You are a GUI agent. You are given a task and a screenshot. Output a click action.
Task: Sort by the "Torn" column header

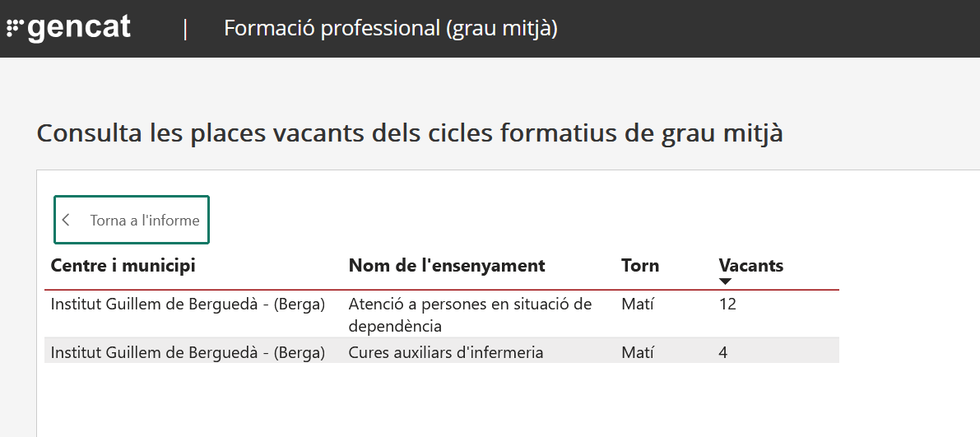coord(640,265)
